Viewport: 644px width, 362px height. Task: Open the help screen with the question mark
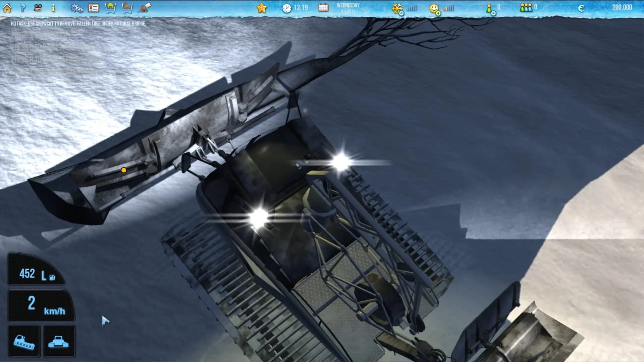point(22,8)
